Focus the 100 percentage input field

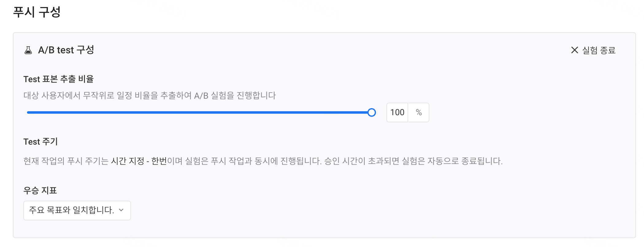coord(397,112)
